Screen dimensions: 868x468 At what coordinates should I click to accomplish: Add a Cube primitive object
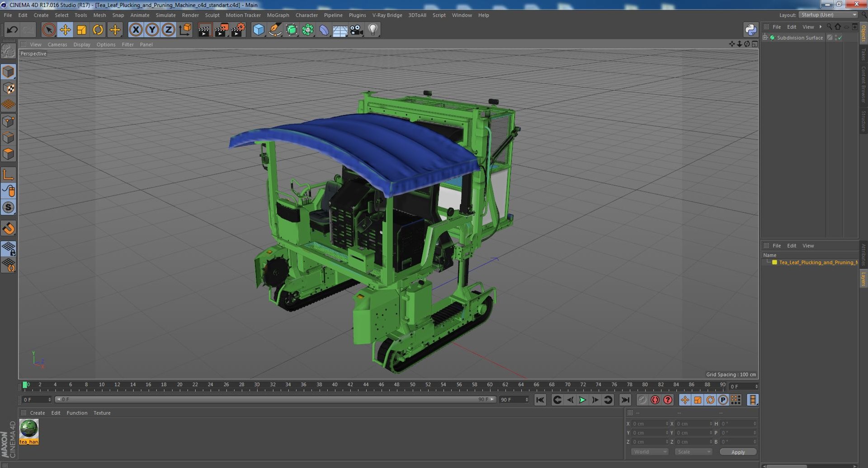(x=259, y=30)
